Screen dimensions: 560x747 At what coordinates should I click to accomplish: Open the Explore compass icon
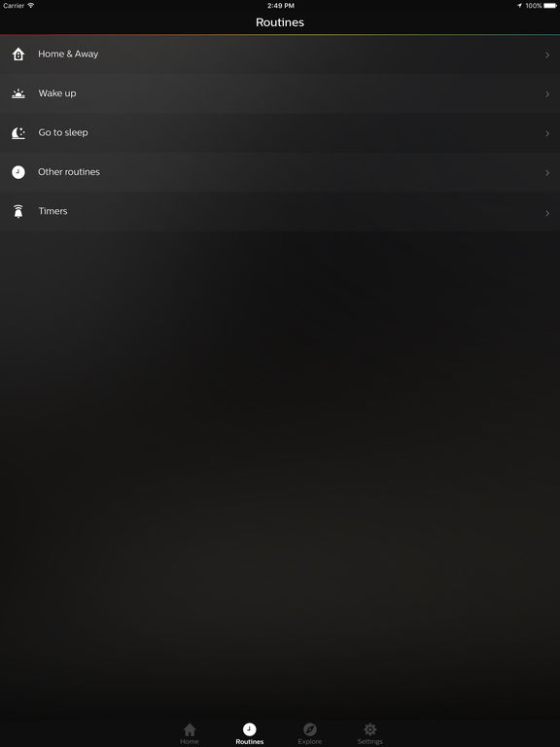coord(310,729)
